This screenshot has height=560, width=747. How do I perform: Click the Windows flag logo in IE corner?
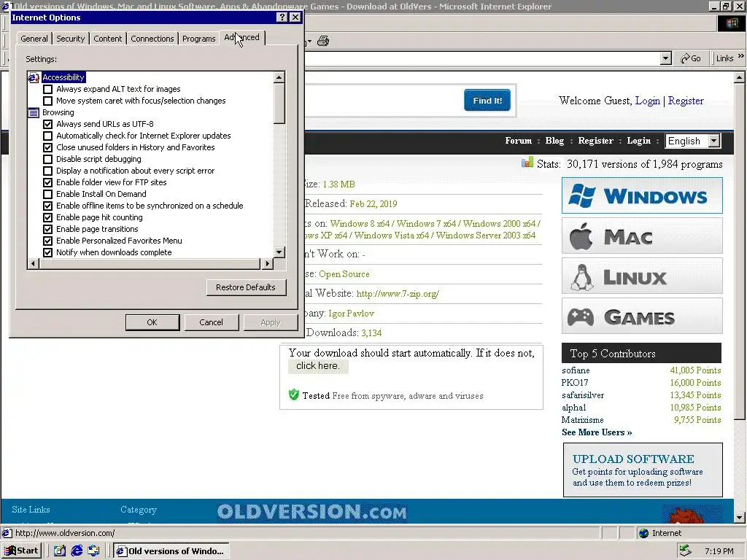coord(732,24)
